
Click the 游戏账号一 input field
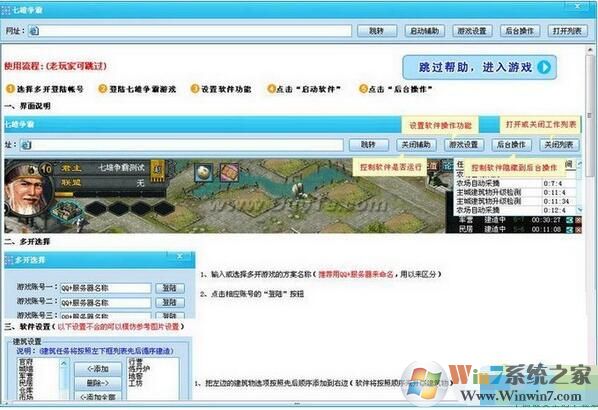click(x=105, y=288)
